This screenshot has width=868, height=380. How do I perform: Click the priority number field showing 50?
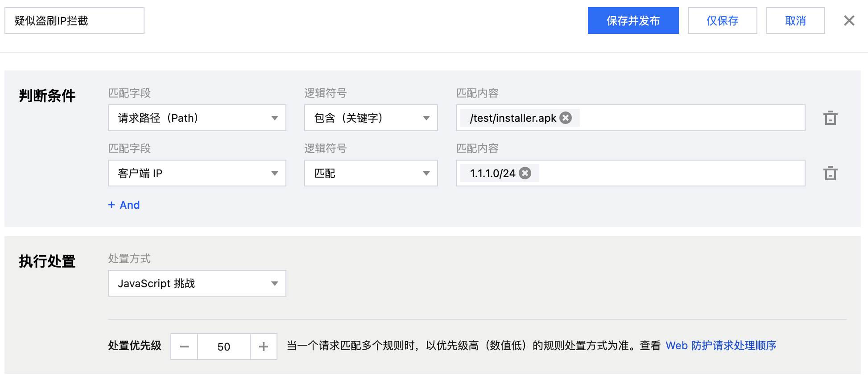click(x=224, y=347)
